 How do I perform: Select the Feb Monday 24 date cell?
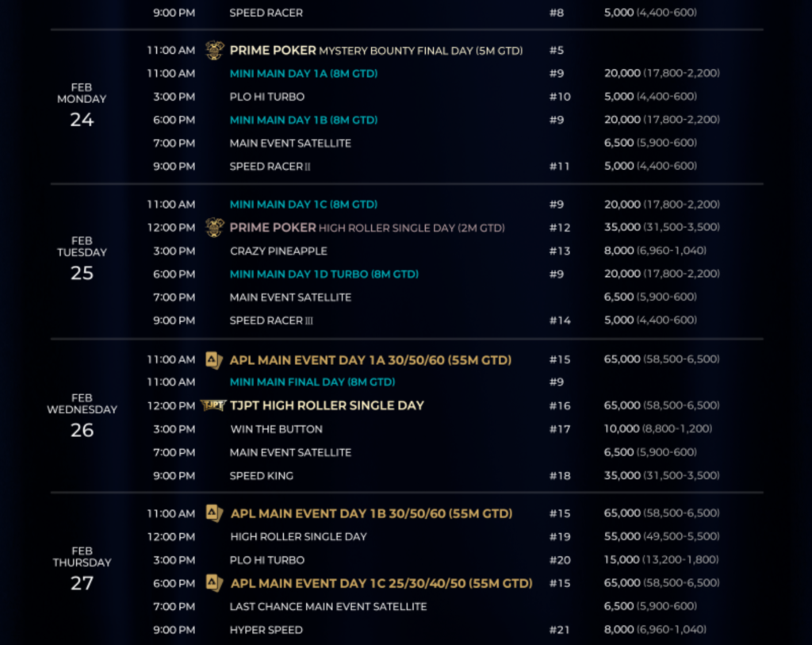pyautogui.click(x=82, y=99)
